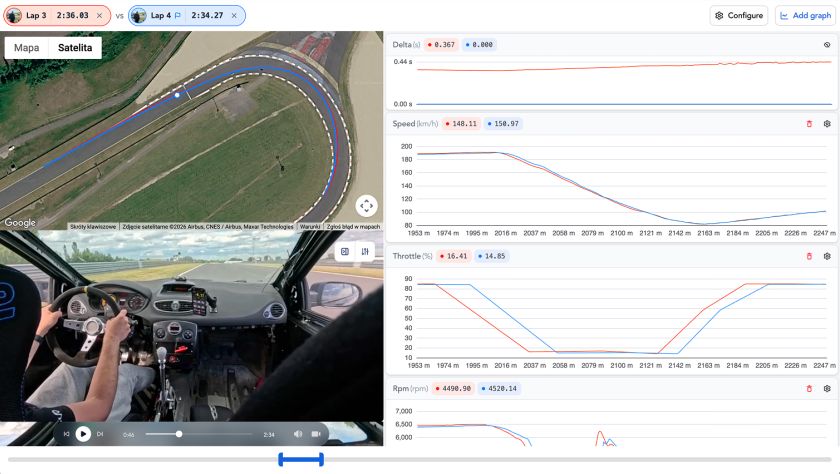Switch map to Mapa view
Image resolution: width=840 pixels, height=474 pixels.
click(x=27, y=48)
